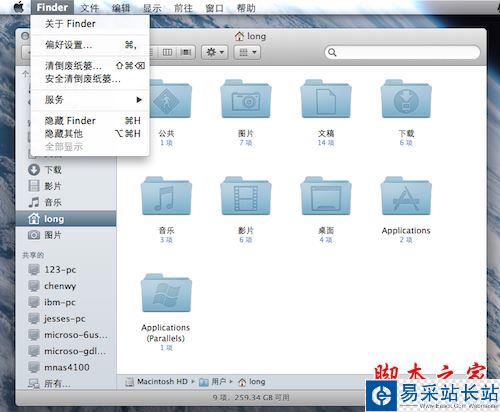
Task: Click the 14 项 count under 文稿
Action: [x=326, y=143]
